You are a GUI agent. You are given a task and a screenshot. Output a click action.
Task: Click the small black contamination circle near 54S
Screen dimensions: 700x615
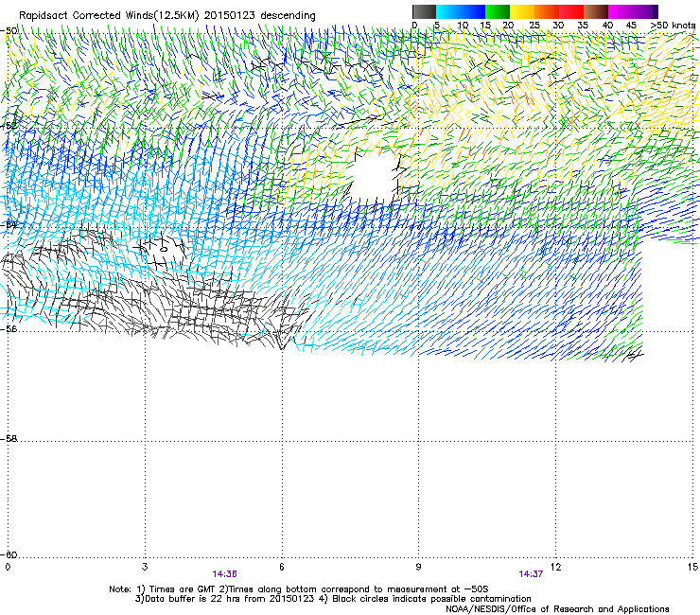[164, 249]
